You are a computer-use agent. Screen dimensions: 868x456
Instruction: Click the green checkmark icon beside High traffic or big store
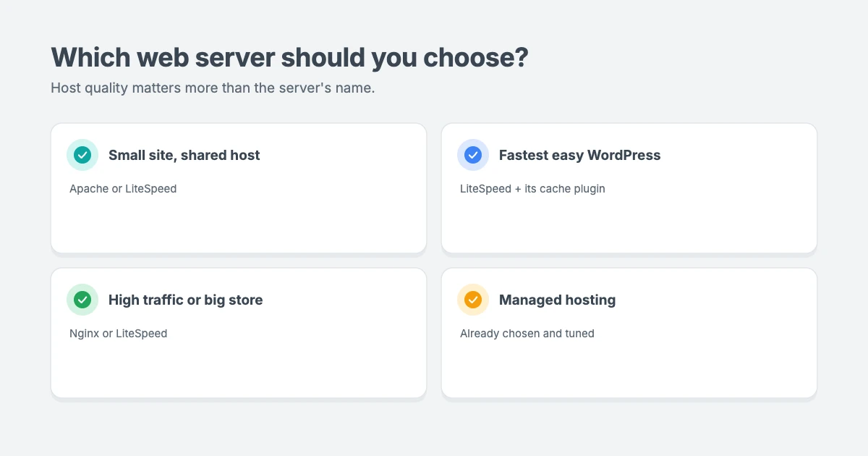[82, 300]
